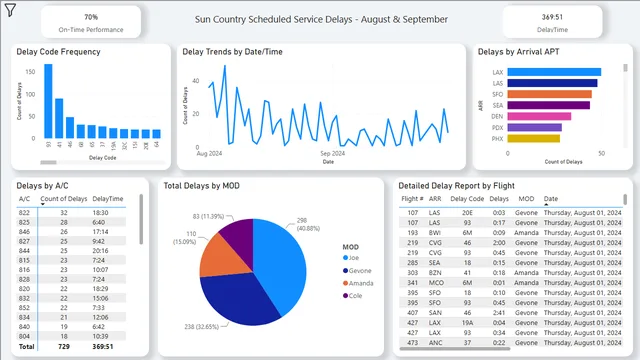
Task: Click the PDX violet bar
Action: tap(534, 127)
